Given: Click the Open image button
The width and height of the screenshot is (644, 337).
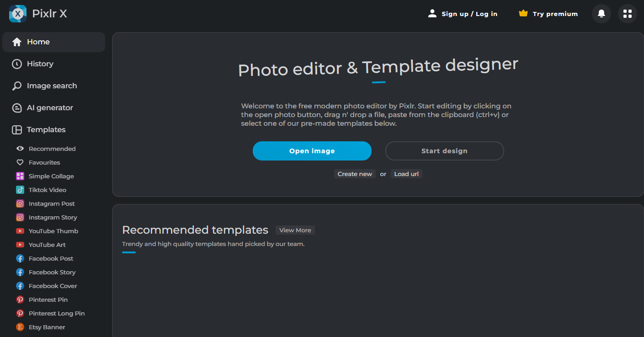Looking at the screenshot, I should (x=312, y=151).
